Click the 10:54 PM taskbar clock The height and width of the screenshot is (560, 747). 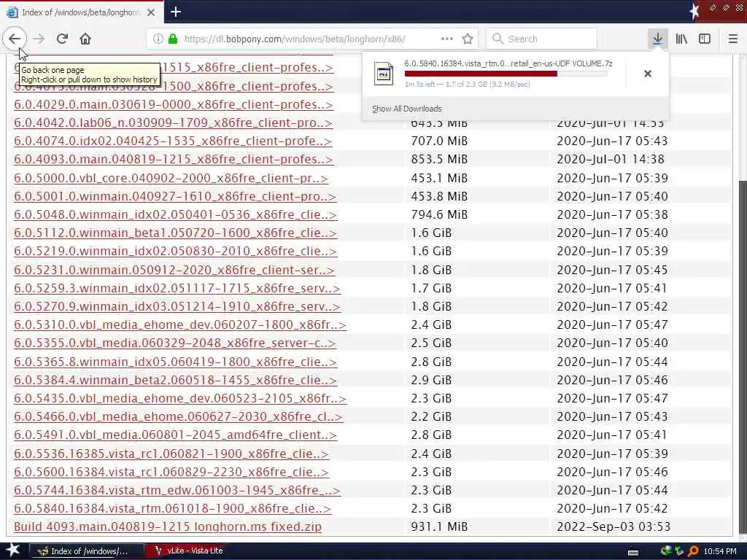720,551
